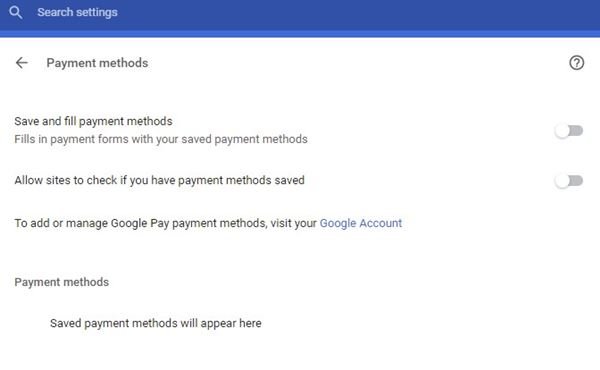Viewport: 600px width, 370px height.
Task: Click the Payment methods section heading above saved list
Action: (62, 282)
